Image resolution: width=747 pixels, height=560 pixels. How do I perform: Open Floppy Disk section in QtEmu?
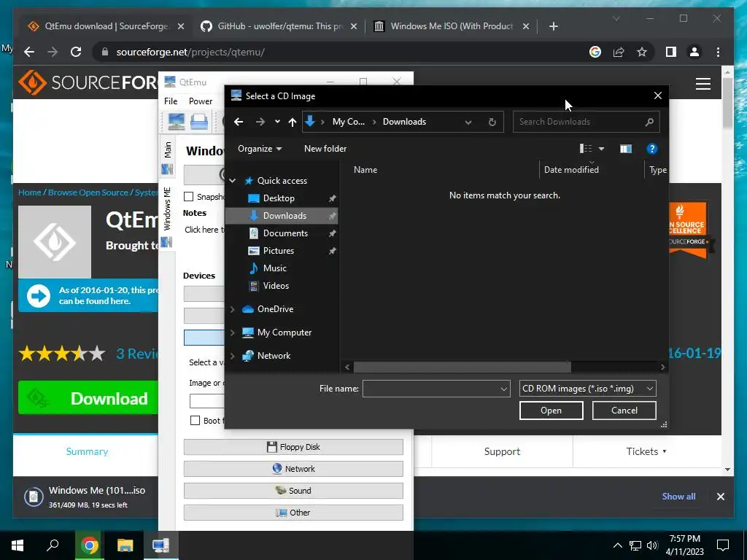click(293, 447)
